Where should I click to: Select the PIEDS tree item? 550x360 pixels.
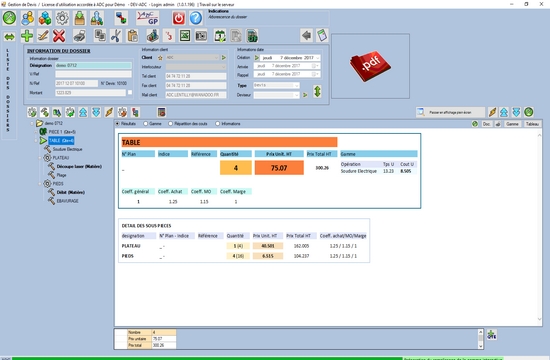tap(58, 184)
